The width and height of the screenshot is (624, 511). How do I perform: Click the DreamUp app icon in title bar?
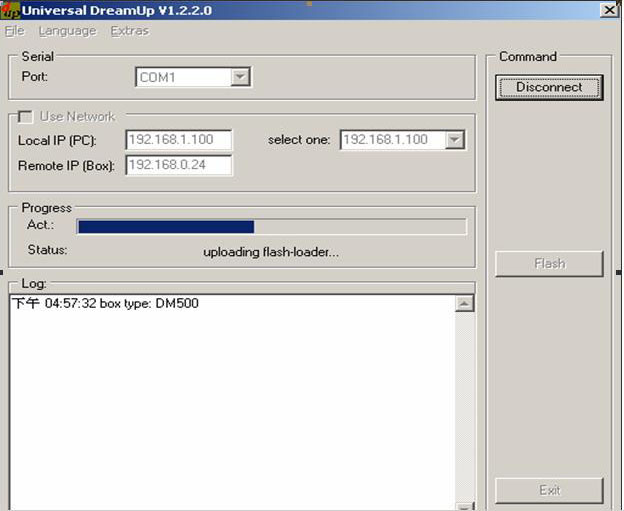click(10, 10)
